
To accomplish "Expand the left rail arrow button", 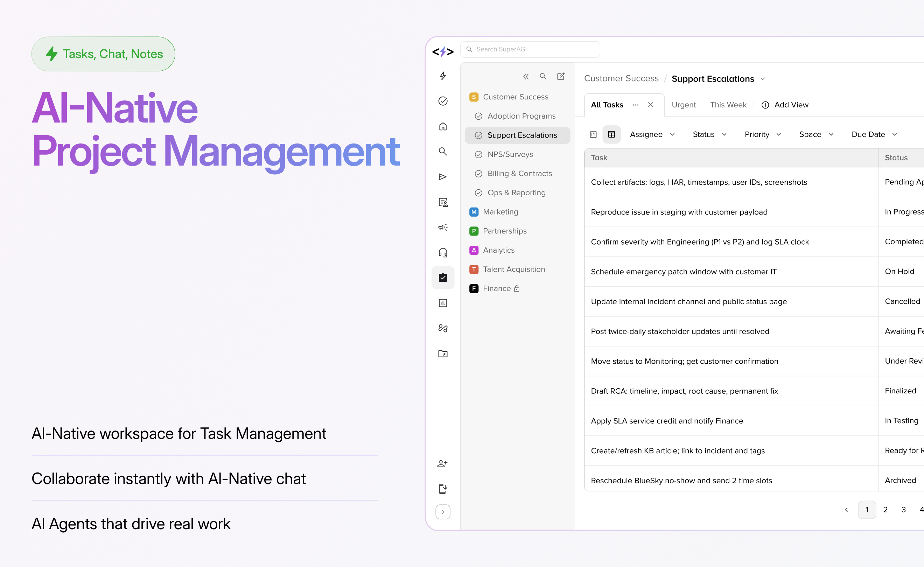I will click(x=443, y=512).
